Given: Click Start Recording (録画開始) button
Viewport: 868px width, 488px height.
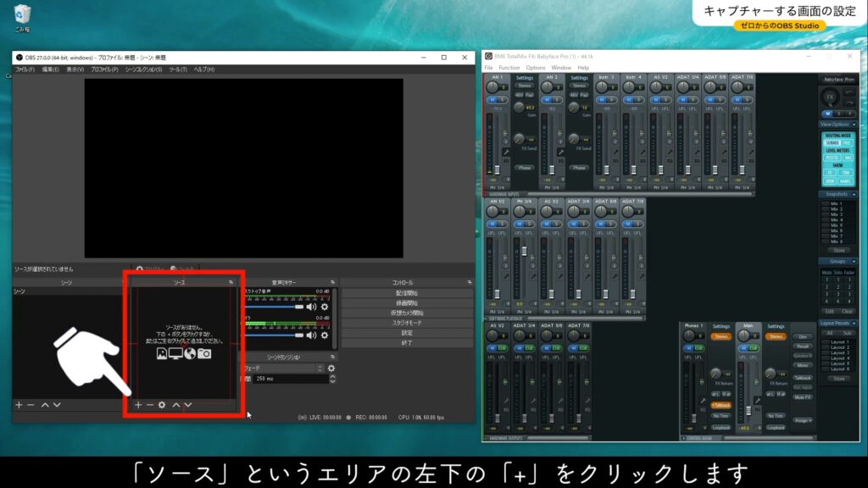Looking at the screenshot, I should (x=407, y=302).
